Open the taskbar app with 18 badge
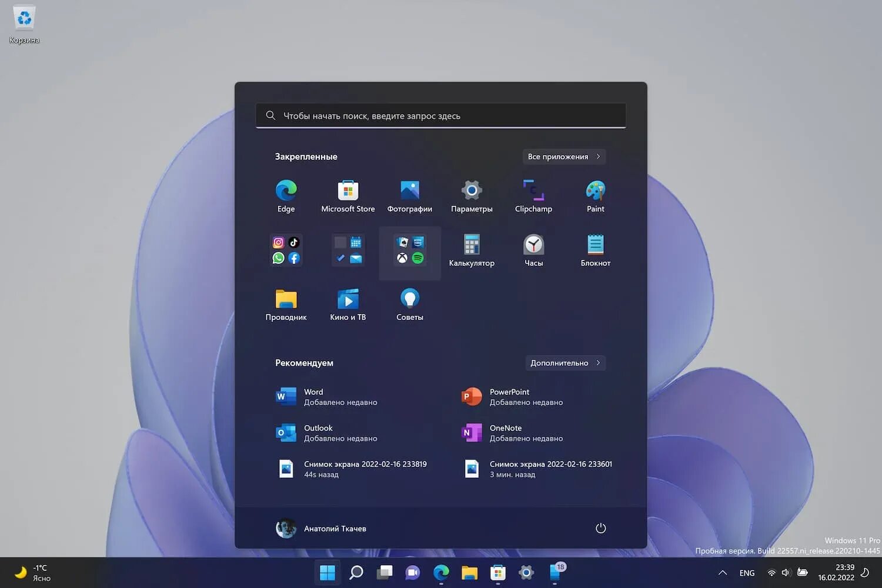This screenshot has width=882, height=588. click(x=555, y=572)
